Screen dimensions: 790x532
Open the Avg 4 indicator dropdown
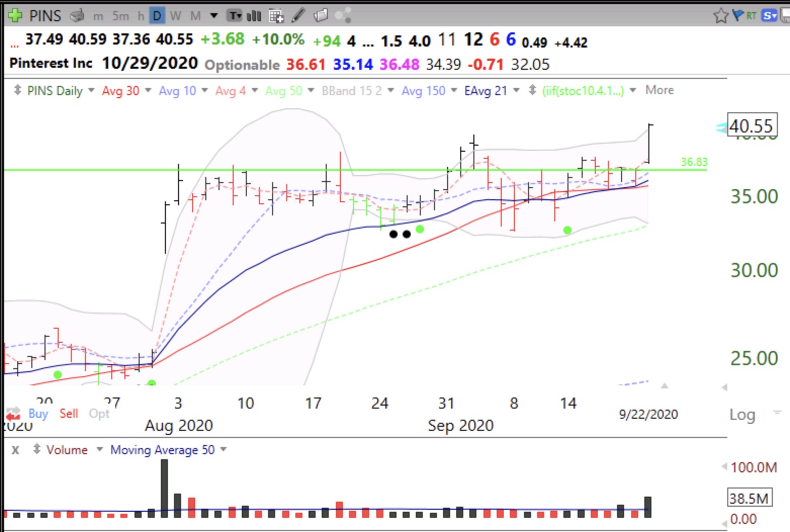click(x=254, y=91)
